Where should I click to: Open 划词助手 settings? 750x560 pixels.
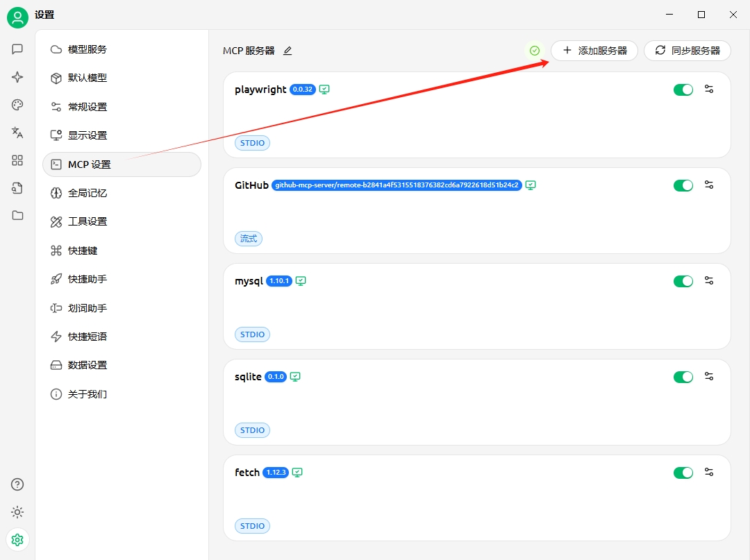(122, 308)
